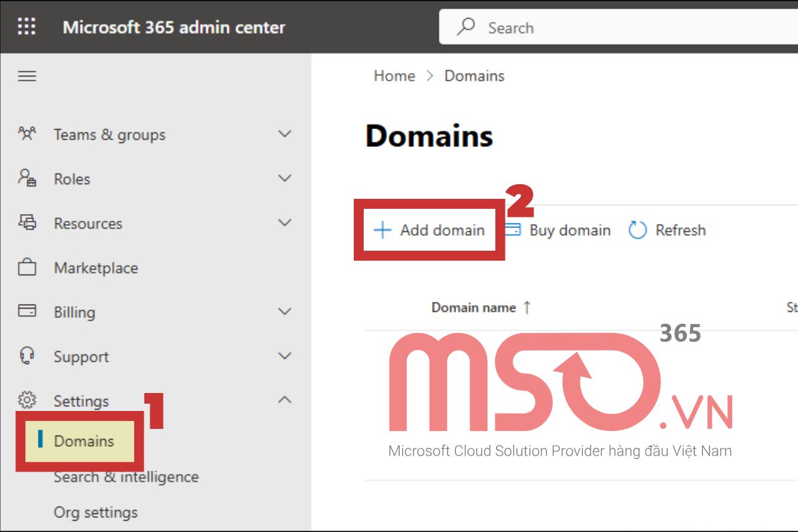This screenshot has width=798, height=532.
Task: Expand Teams & groups chevron
Action: click(x=285, y=134)
